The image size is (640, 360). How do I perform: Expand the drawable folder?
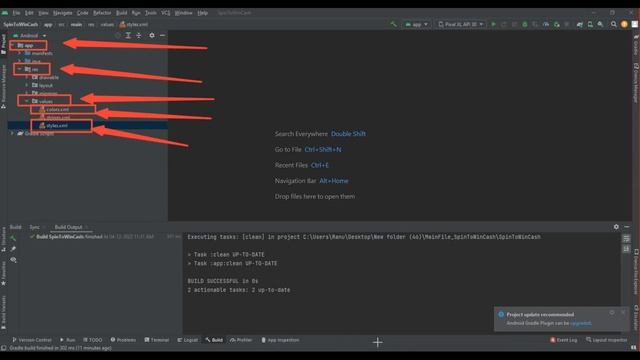27,77
